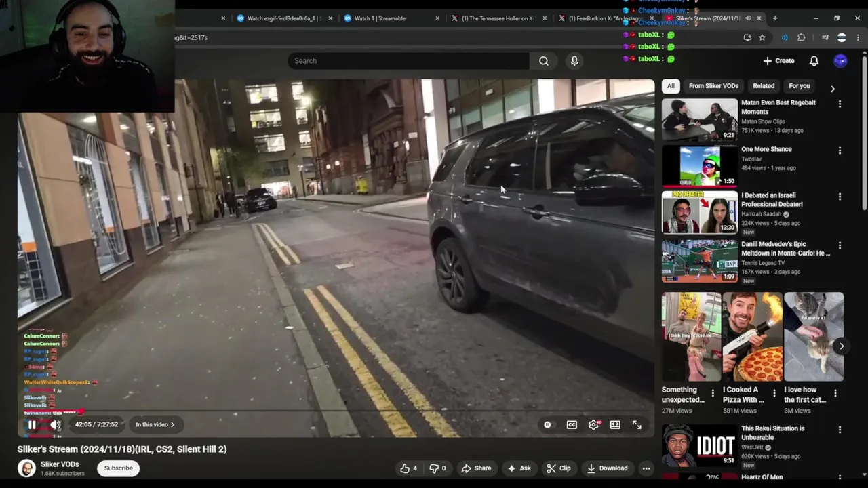Open the 'I love how the first cat...' short
Image resolution: width=868 pixels, height=488 pixels.
(814, 337)
